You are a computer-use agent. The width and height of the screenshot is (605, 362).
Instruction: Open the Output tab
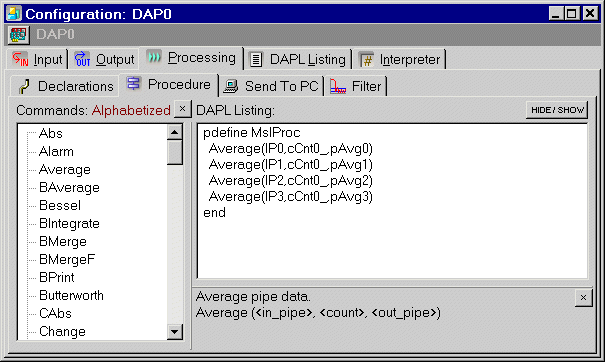tap(104, 59)
